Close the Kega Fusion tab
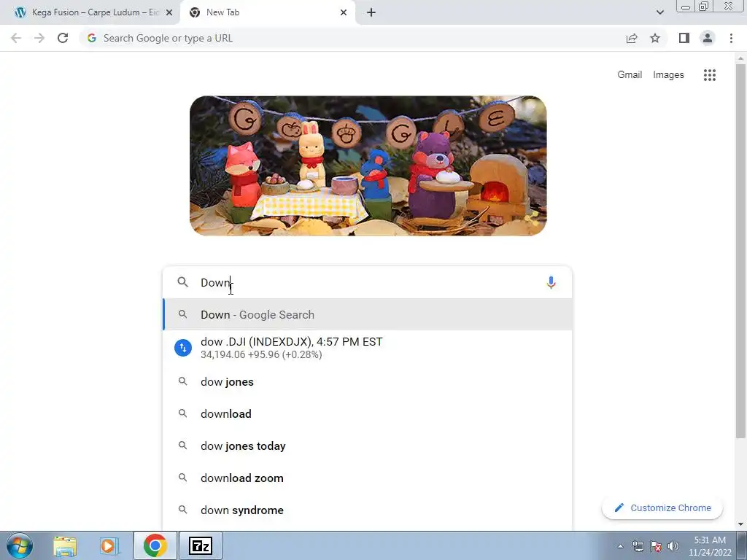 point(169,12)
